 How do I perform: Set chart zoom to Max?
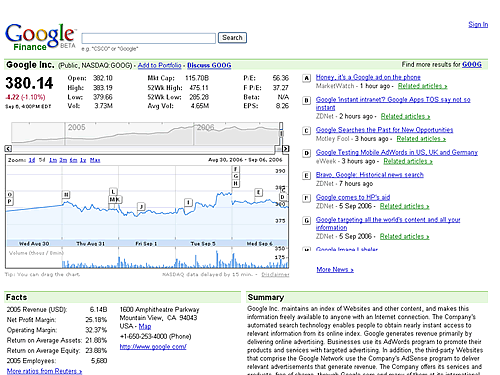(x=95, y=160)
